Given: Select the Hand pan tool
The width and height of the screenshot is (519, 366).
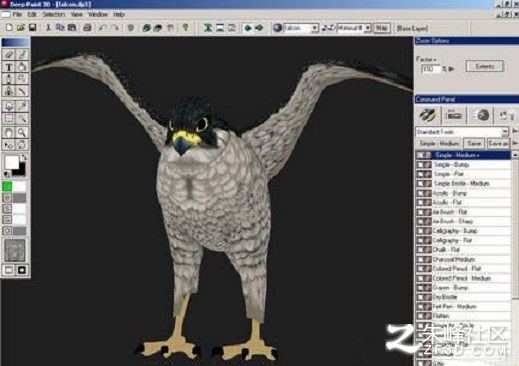Looking at the screenshot, I should pyautogui.click(x=9, y=132).
